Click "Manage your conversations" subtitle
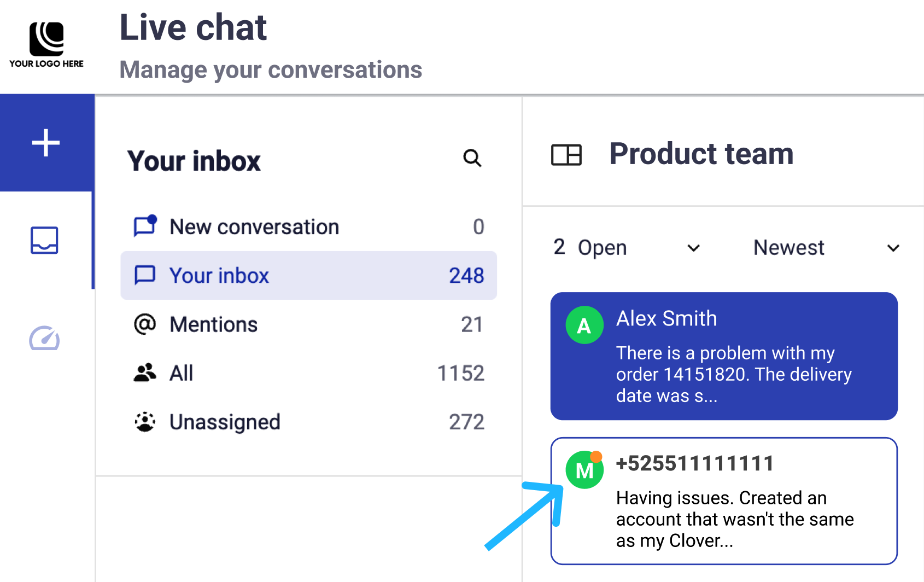This screenshot has height=582, width=924. (x=271, y=70)
